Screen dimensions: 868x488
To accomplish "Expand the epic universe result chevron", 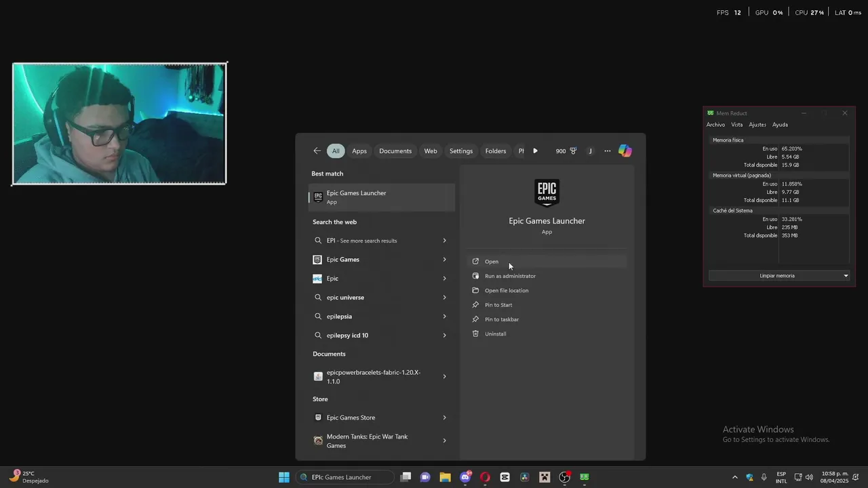I will 444,298.
